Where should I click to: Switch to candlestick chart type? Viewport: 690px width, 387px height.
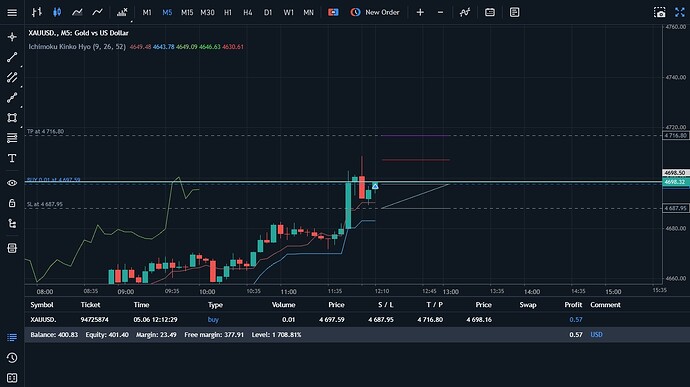point(57,12)
